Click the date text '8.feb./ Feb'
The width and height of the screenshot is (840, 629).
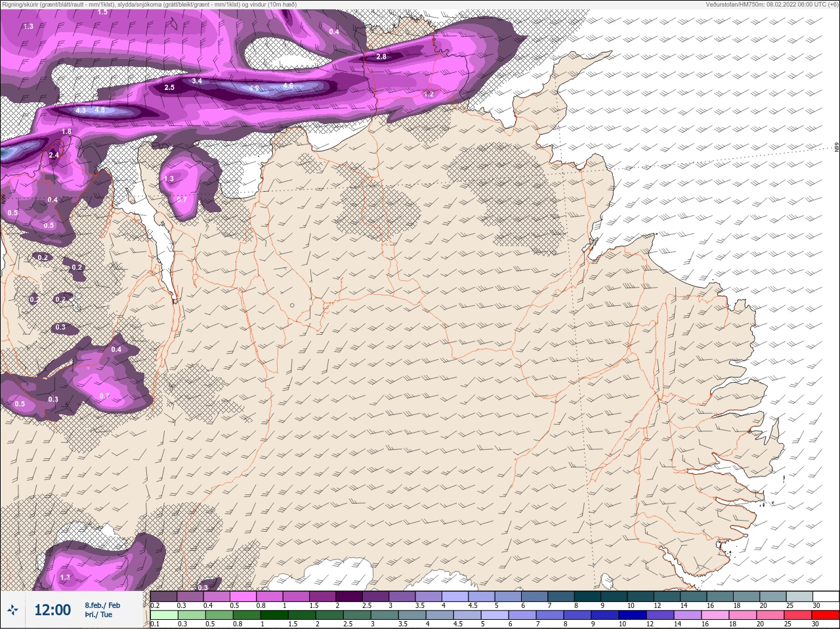pos(102,605)
